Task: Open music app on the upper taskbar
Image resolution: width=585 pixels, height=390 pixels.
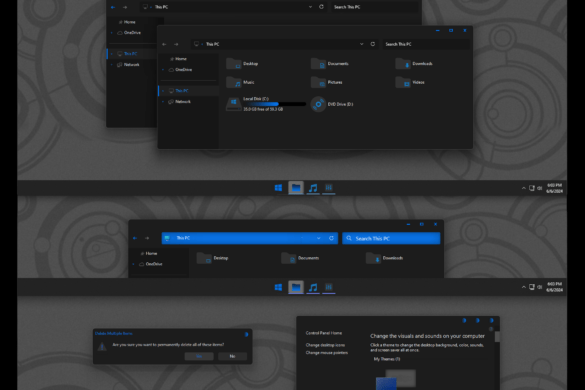Action: 313,188
